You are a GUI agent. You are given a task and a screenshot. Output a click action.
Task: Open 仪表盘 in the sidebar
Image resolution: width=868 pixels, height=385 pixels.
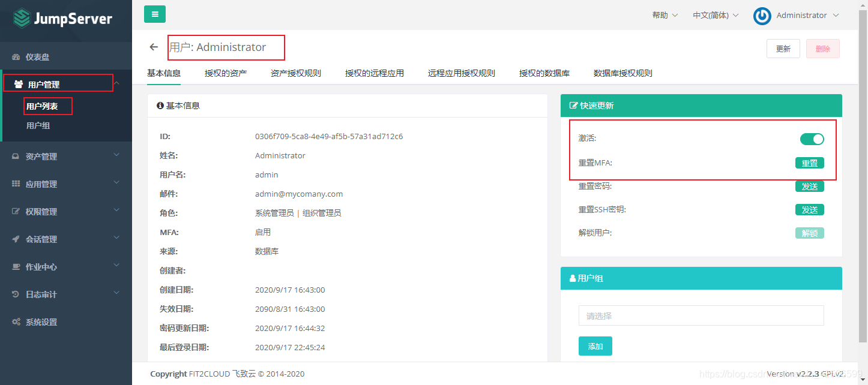[37, 58]
